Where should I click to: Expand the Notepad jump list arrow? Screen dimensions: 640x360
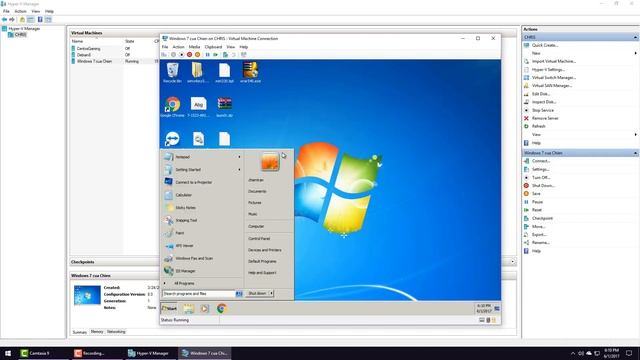(239, 157)
